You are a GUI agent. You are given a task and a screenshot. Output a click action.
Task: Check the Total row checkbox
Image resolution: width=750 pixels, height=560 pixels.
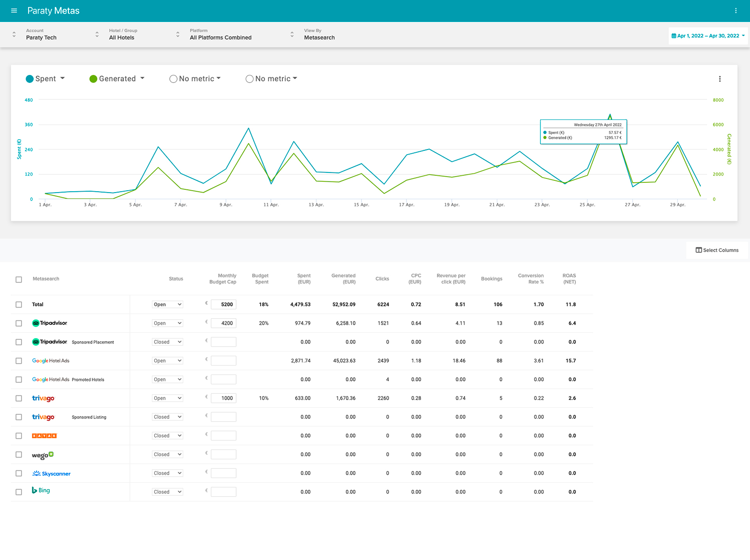19,305
